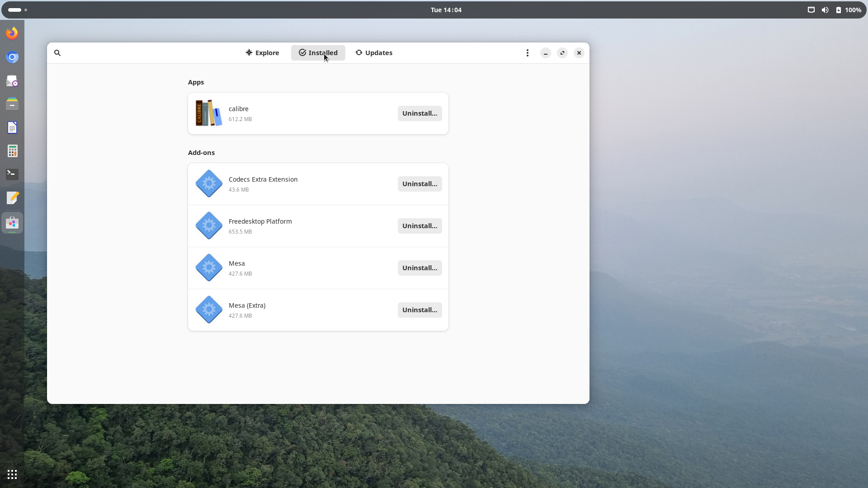The height and width of the screenshot is (488, 868).
Task: Click the 653.5 MB size label
Action: click(241, 232)
